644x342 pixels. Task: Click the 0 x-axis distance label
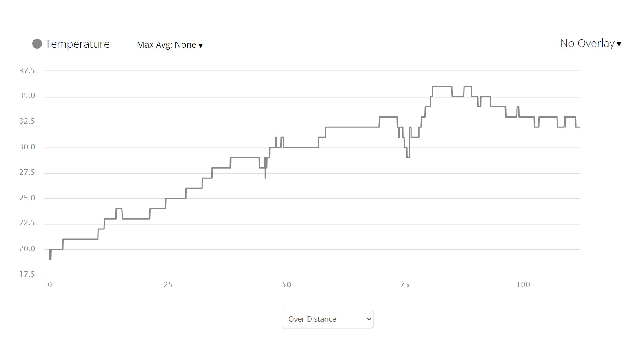[50, 285]
